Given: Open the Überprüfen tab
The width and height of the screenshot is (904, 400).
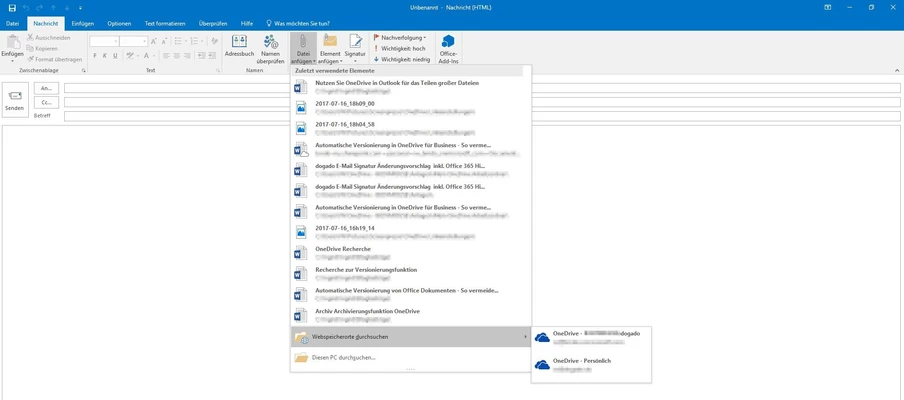Looking at the screenshot, I should tap(212, 24).
